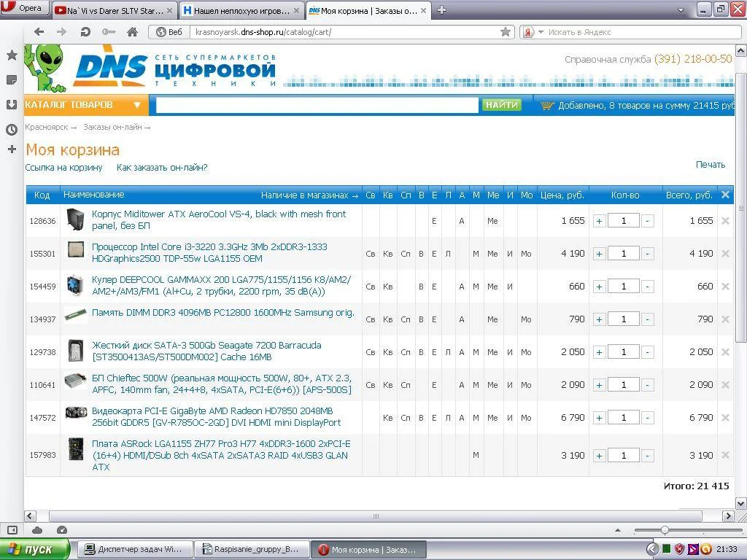Open thumbnail of Seagate Barracuda hard disk

click(75, 351)
